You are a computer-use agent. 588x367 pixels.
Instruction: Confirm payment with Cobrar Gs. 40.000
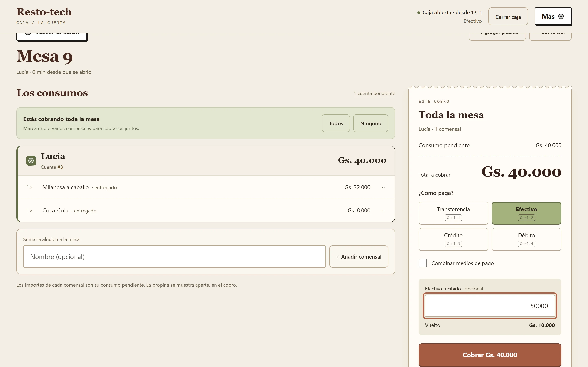(x=490, y=355)
